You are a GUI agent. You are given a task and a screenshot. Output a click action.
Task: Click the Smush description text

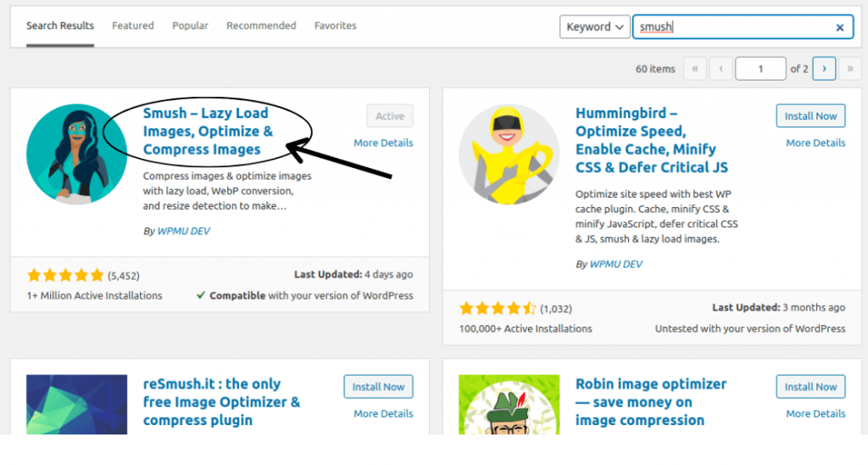click(227, 191)
